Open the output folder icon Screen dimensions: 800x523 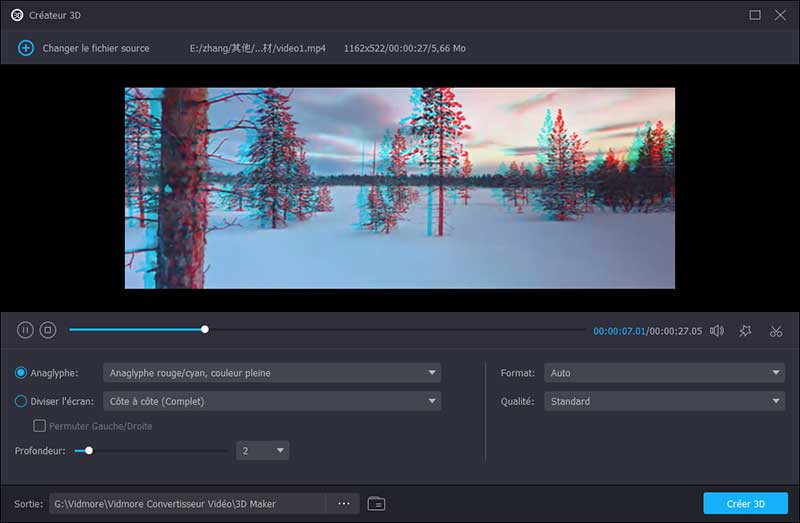pyautogui.click(x=376, y=504)
